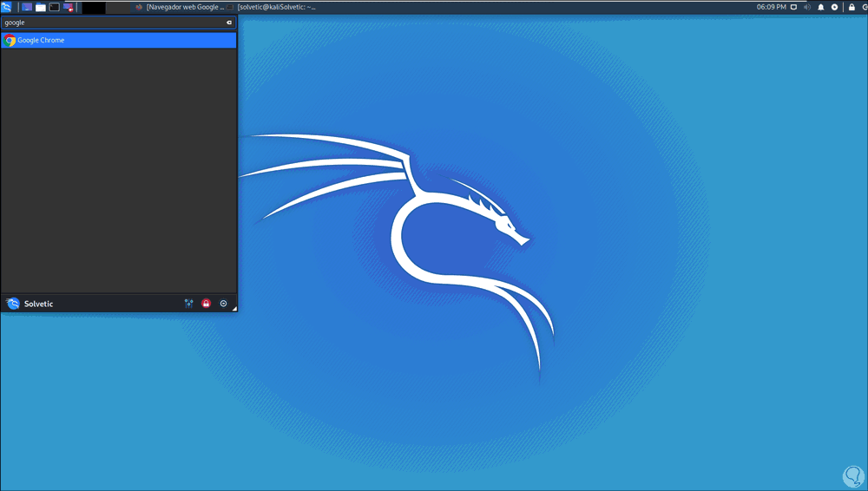Clear the search text in menu
868x491 pixels.
(x=229, y=23)
